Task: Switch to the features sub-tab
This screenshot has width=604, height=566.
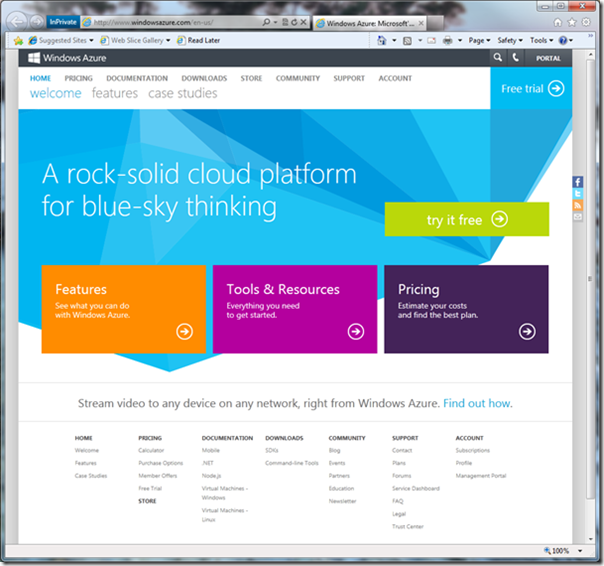Action: pyautogui.click(x=115, y=93)
